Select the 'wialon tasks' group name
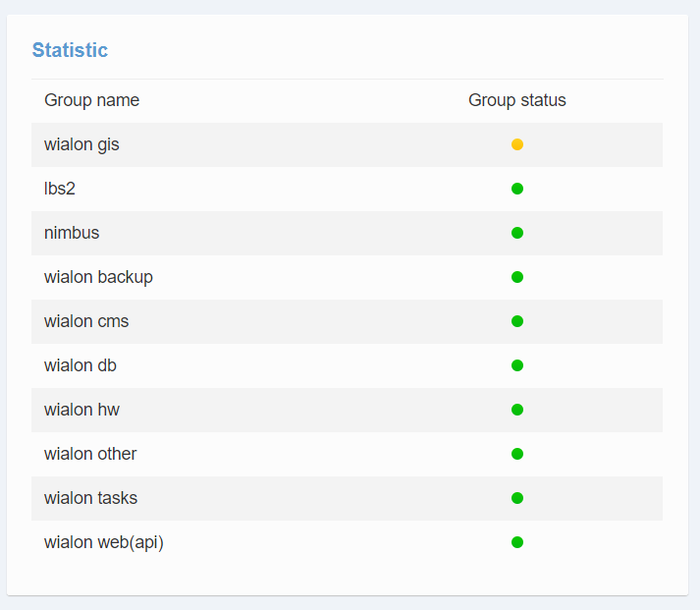Viewport: 700px width, 610px height. click(x=90, y=498)
